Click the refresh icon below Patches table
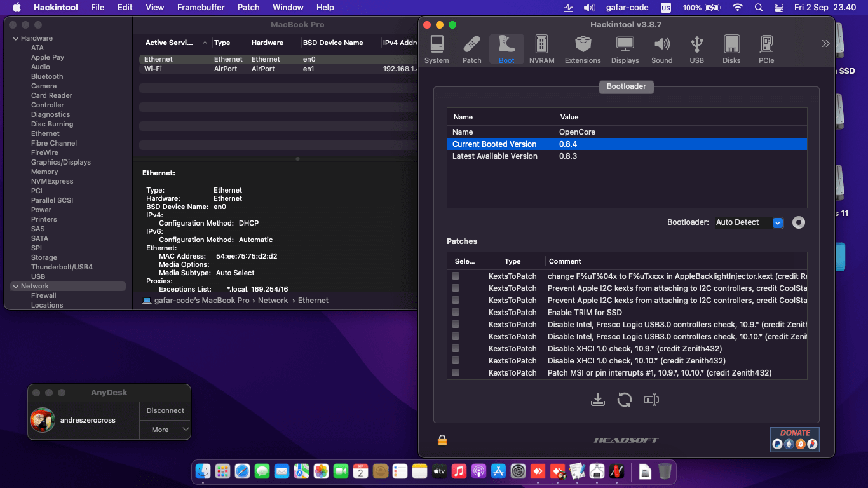This screenshot has height=488, width=868. [x=625, y=400]
